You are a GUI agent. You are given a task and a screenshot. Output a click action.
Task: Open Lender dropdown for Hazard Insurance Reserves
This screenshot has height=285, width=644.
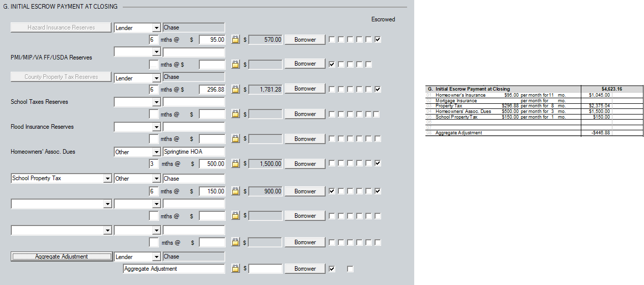point(156,28)
